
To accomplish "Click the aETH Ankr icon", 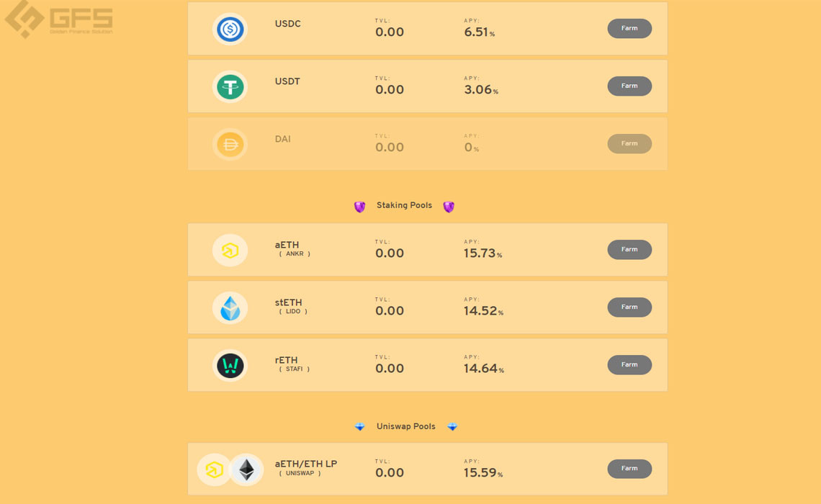I will coord(230,250).
